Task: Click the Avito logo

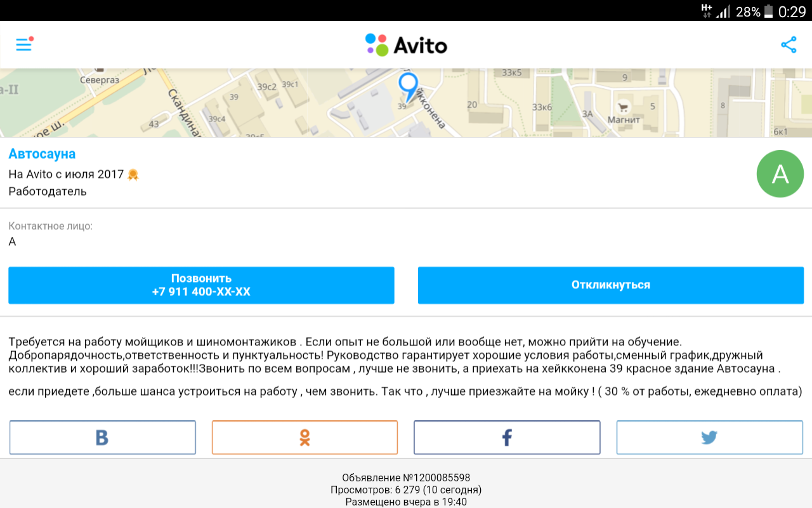Action: click(x=406, y=45)
